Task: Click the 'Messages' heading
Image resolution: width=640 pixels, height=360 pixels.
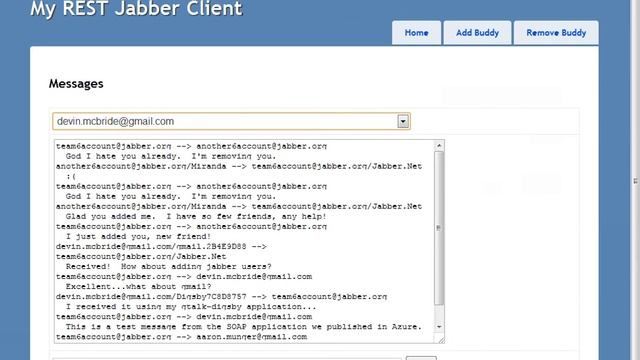Action: click(76, 84)
